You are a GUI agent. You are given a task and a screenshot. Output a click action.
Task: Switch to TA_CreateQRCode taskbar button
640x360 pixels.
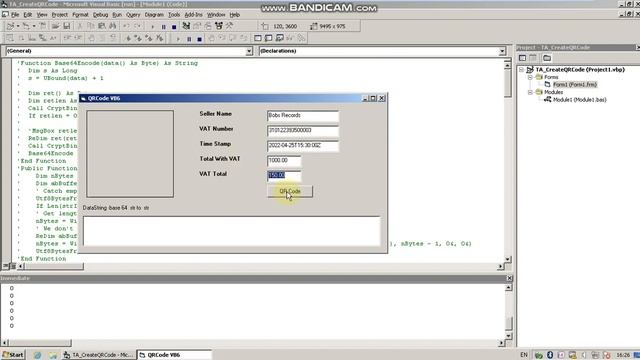click(x=98, y=355)
